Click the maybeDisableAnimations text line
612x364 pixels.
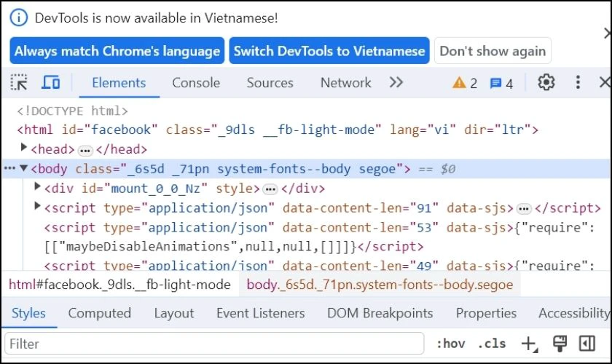click(233, 247)
